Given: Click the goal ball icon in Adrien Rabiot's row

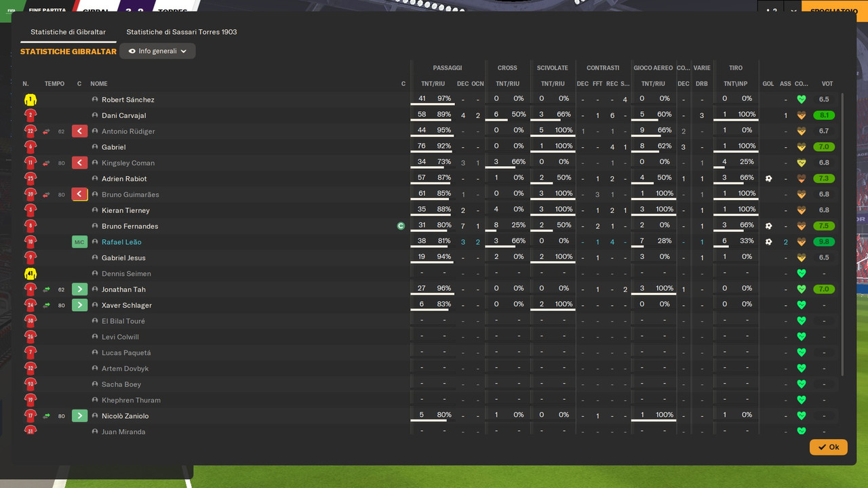Looking at the screenshot, I should (768, 179).
